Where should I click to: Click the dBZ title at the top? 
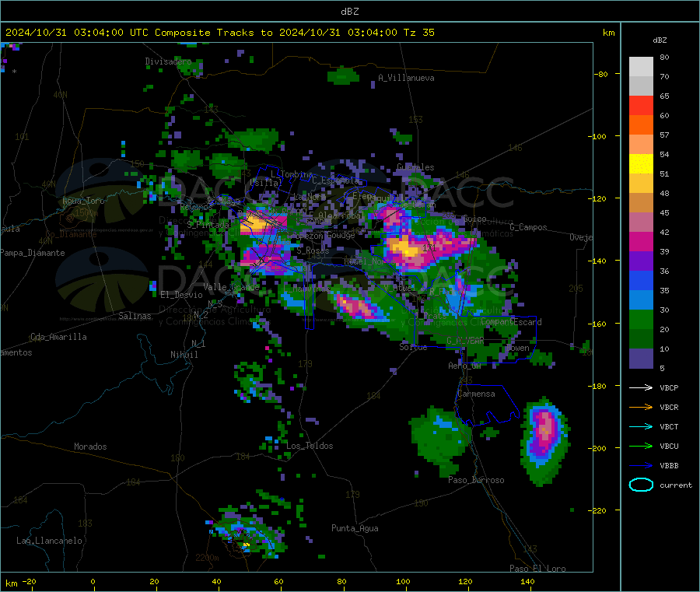349,12
